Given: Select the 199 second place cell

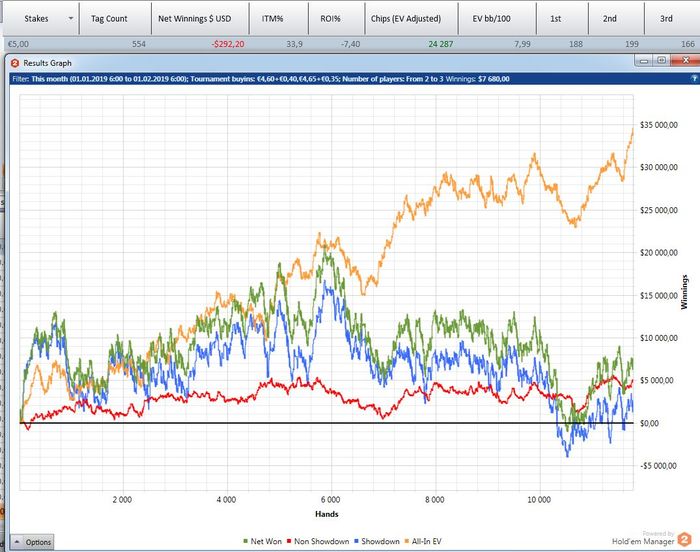Looking at the screenshot, I should [x=632, y=44].
